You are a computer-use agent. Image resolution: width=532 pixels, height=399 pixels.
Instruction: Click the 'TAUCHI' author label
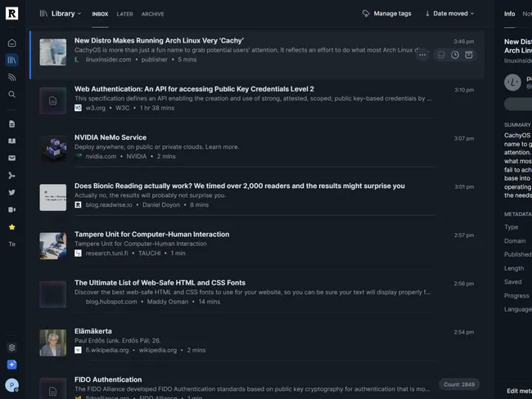click(149, 253)
